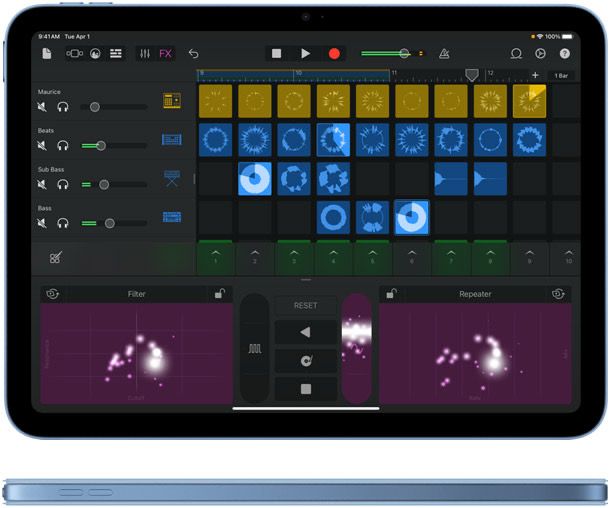Viewport: 616px width, 508px height.
Task: Open the Loop Browser icon
Action: [516, 54]
